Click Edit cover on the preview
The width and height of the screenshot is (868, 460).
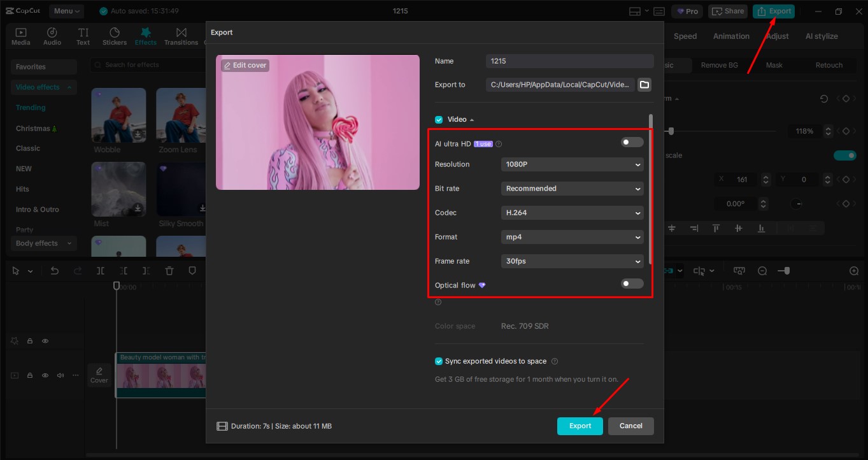(x=245, y=65)
